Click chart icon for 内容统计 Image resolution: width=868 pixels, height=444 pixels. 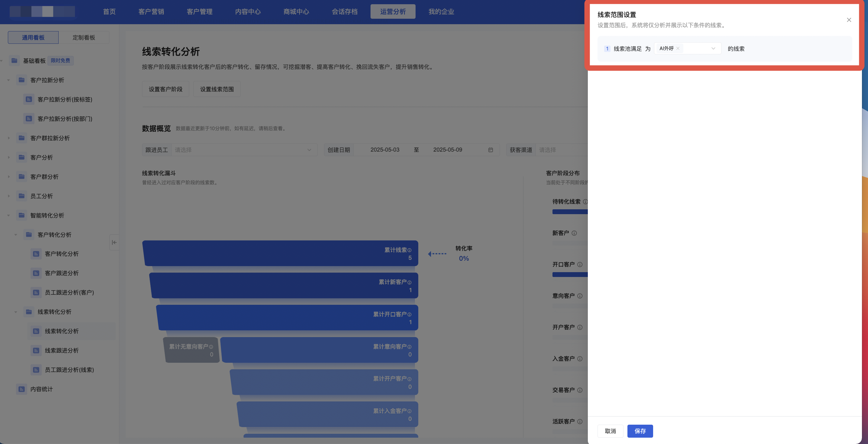pos(21,389)
